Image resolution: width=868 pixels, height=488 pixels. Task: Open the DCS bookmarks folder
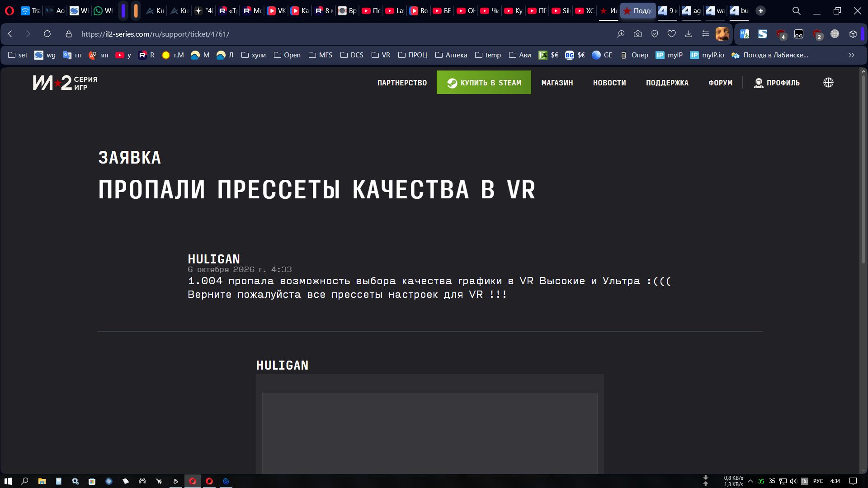pyautogui.click(x=352, y=55)
